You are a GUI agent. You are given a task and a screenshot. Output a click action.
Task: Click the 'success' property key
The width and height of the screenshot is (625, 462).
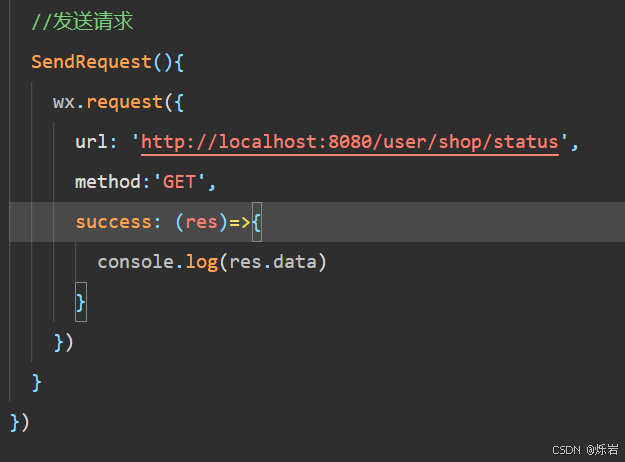pyautogui.click(x=114, y=222)
